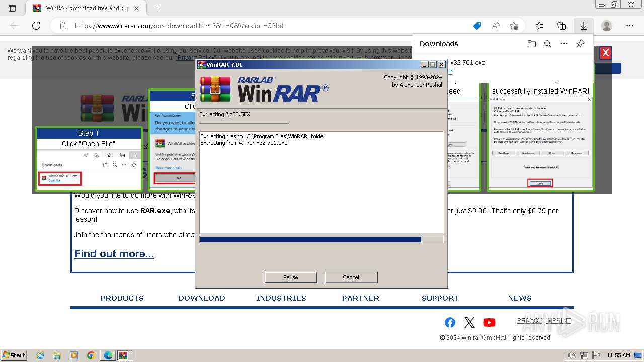Add this page to favorites
Viewport: 644px width, 362px height.
(x=514, y=26)
